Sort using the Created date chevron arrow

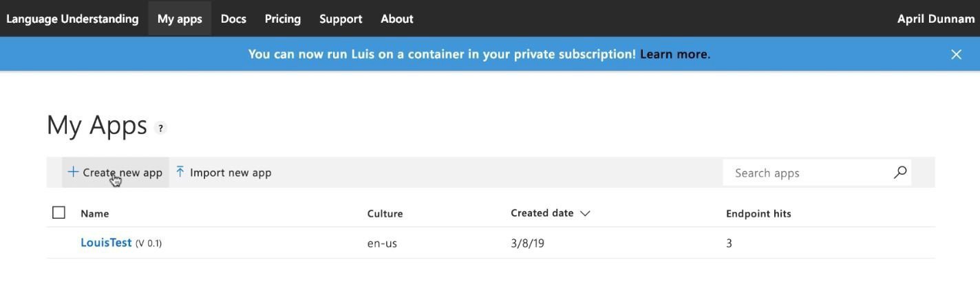(x=585, y=213)
